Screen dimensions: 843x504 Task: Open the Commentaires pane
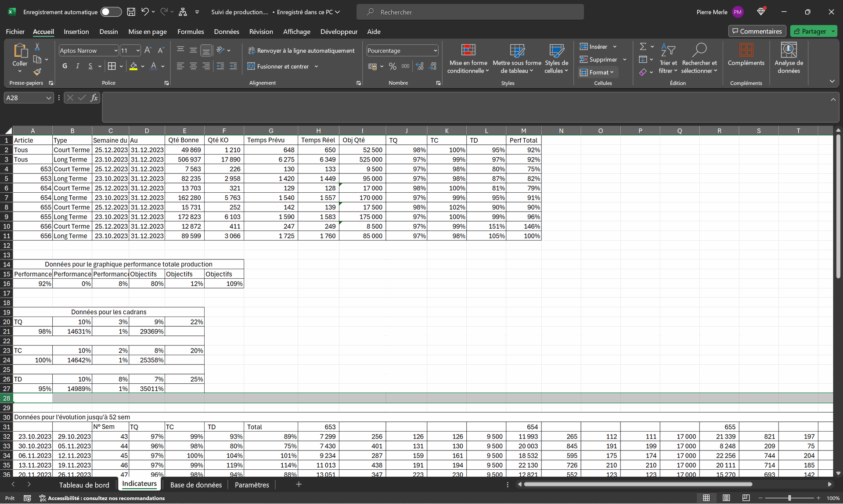click(x=756, y=31)
